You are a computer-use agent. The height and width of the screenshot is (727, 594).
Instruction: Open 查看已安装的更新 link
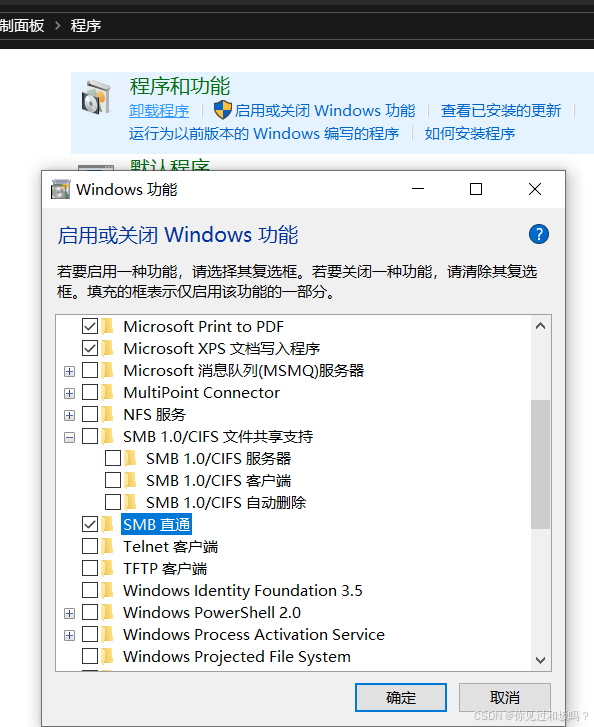501,111
